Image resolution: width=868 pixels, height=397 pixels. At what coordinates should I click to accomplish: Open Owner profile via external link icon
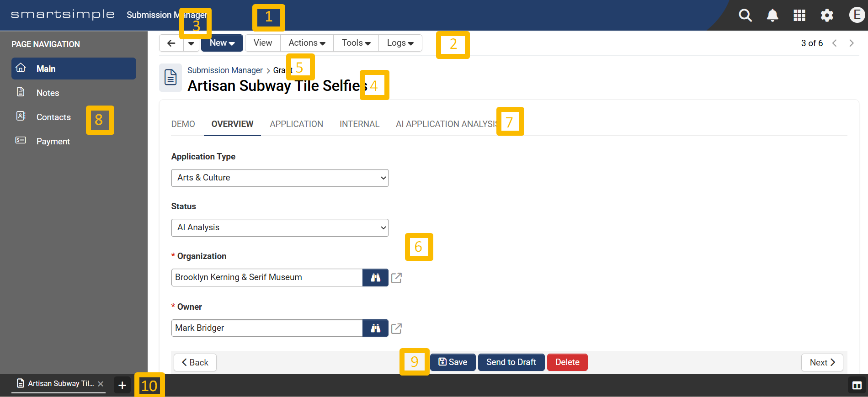[396, 328]
